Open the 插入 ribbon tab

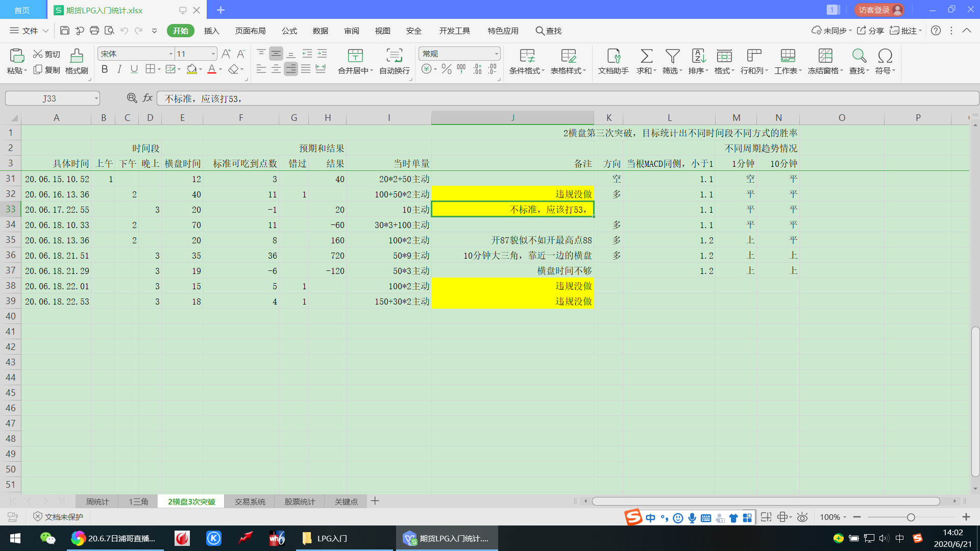211,31
